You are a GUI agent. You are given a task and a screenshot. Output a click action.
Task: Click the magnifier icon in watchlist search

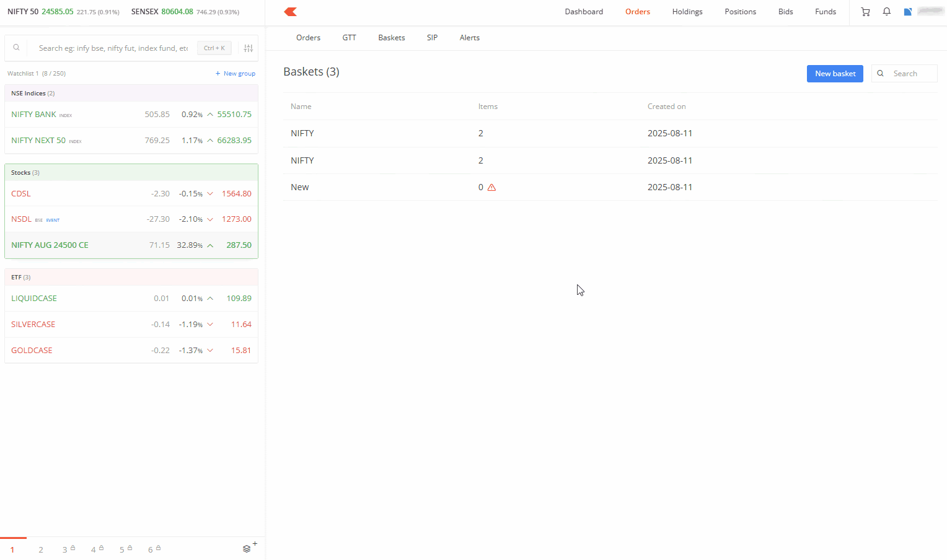(17, 48)
